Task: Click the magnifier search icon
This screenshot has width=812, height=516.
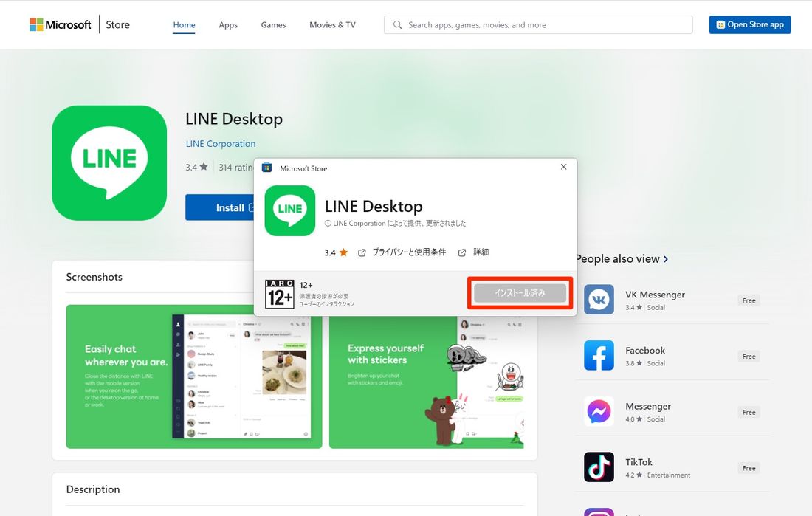Action: 397,25
